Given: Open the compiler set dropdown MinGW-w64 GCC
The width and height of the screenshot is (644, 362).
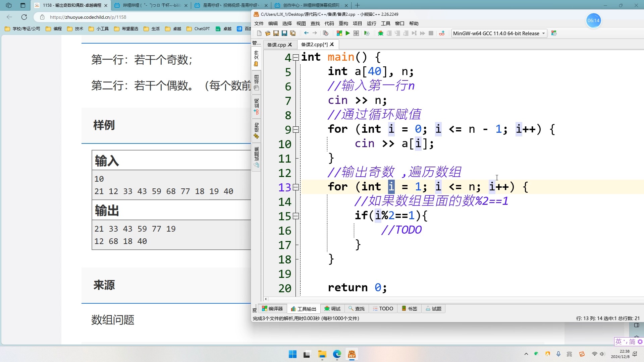Looking at the screenshot, I should pos(499,33).
